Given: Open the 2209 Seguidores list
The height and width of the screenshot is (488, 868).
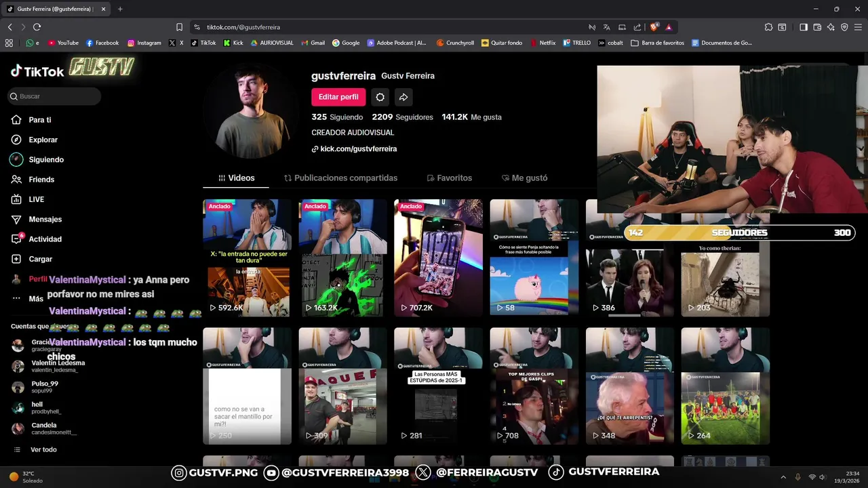Looking at the screenshot, I should tap(402, 117).
